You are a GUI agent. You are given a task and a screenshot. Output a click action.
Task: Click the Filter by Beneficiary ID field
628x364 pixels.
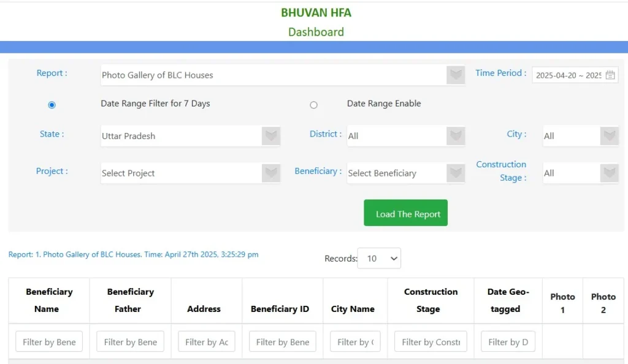coord(283,342)
